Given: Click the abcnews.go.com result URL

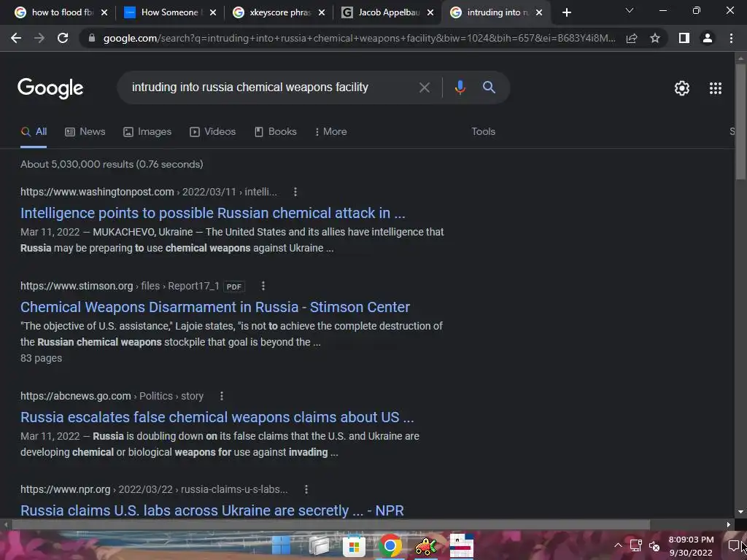Looking at the screenshot, I should coord(112,396).
